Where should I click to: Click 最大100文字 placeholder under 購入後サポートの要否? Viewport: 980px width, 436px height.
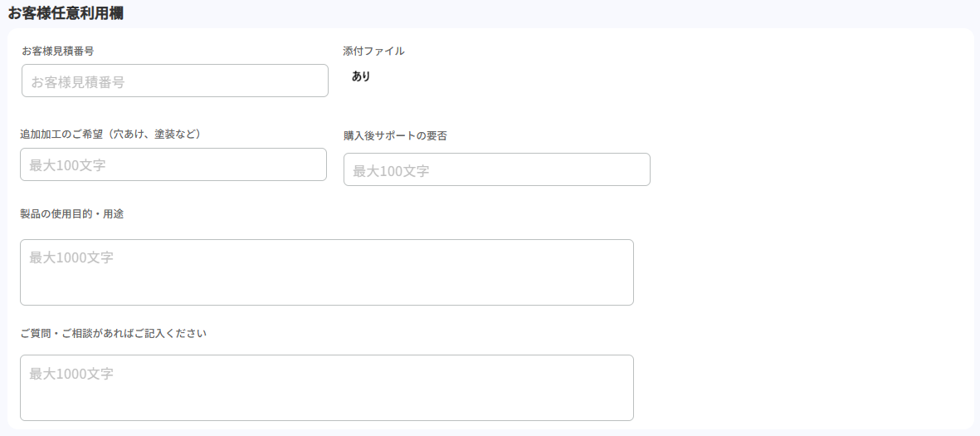pyautogui.click(x=391, y=171)
